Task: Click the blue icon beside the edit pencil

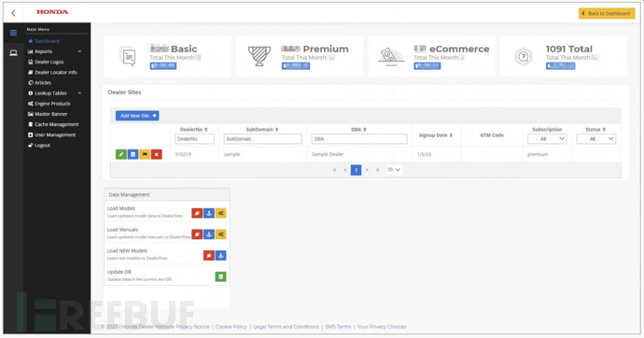Action: (x=133, y=154)
